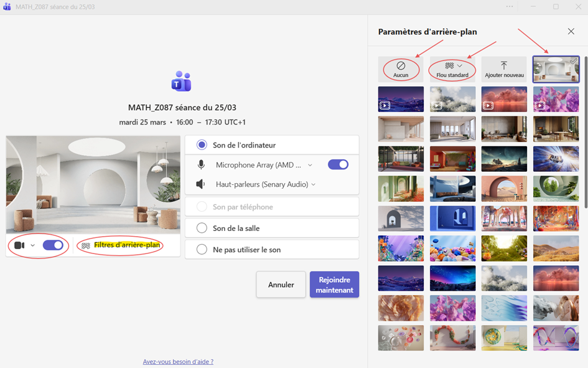Open camera device chevron dropdown
Screen dimensions: 588x368
coord(32,245)
